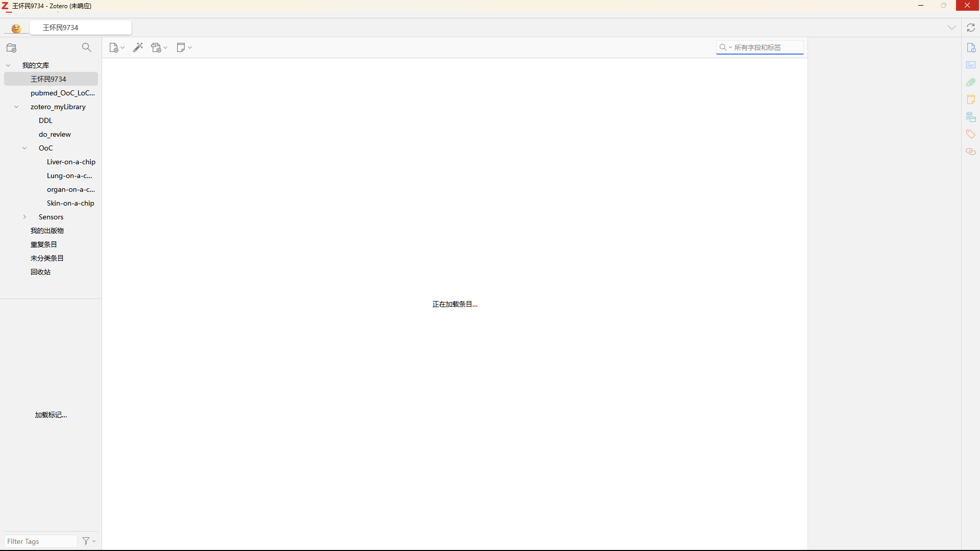The height and width of the screenshot is (551, 980).
Task: Select the Liver-on-a-chip collection
Action: pos(71,162)
